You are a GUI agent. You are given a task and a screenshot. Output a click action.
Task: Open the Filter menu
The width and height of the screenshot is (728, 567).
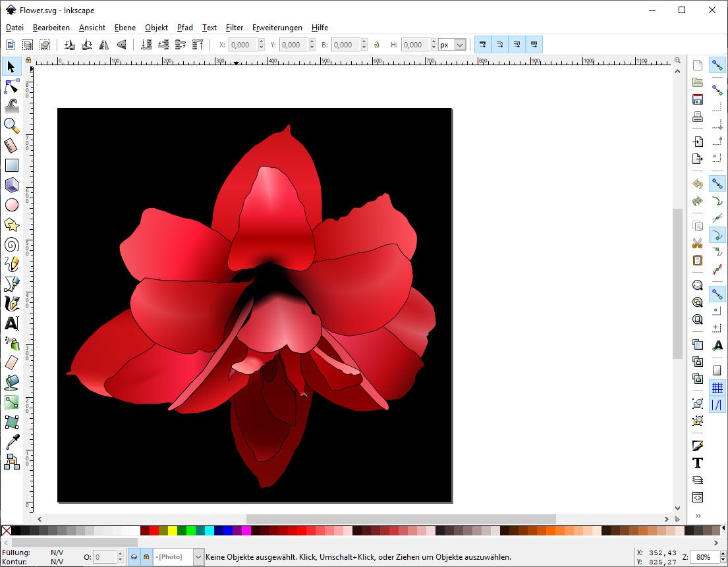[x=234, y=28]
